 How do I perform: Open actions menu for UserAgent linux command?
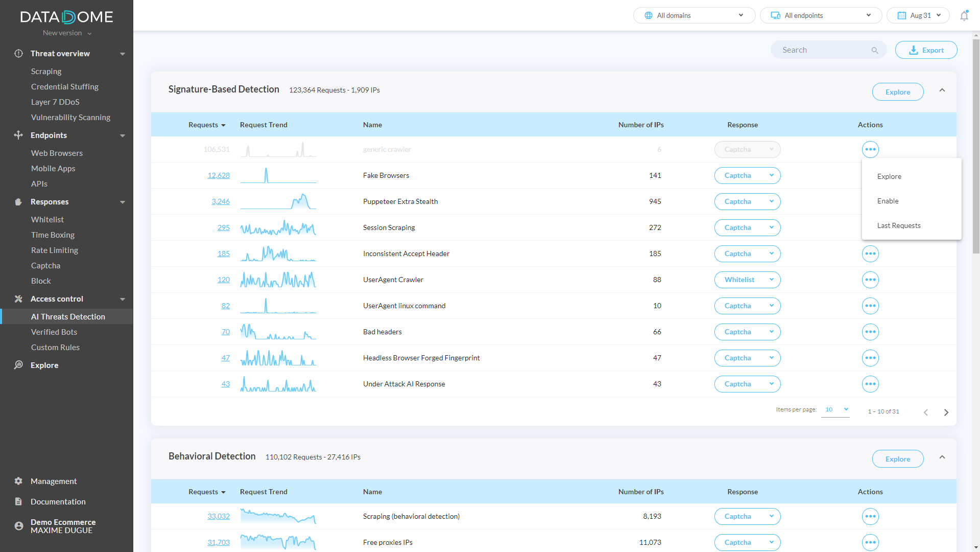870,306
